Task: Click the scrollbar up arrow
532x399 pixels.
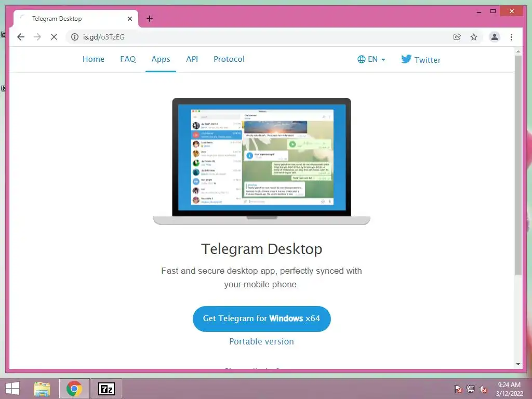Action: coord(518,51)
